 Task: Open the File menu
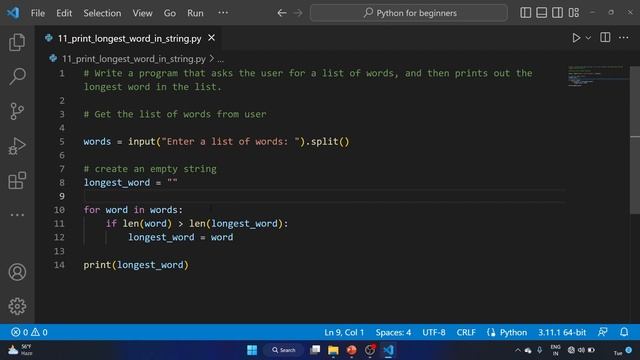[x=38, y=13]
